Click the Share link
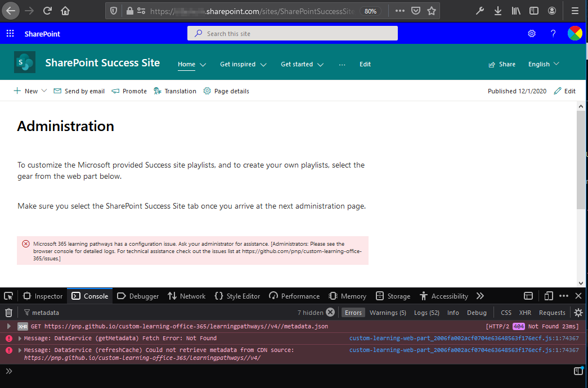Image resolution: width=588 pixels, height=388 pixels. [501, 64]
